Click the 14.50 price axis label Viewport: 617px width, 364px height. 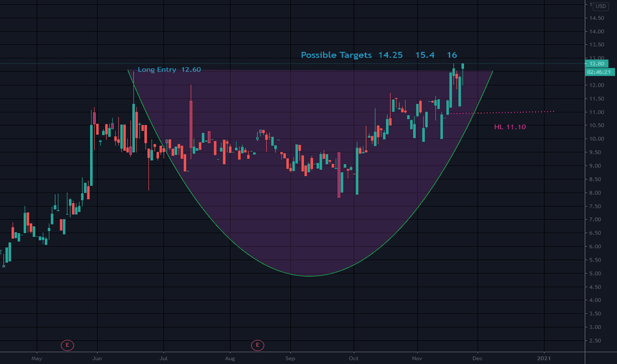pyautogui.click(x=596, y=18)
